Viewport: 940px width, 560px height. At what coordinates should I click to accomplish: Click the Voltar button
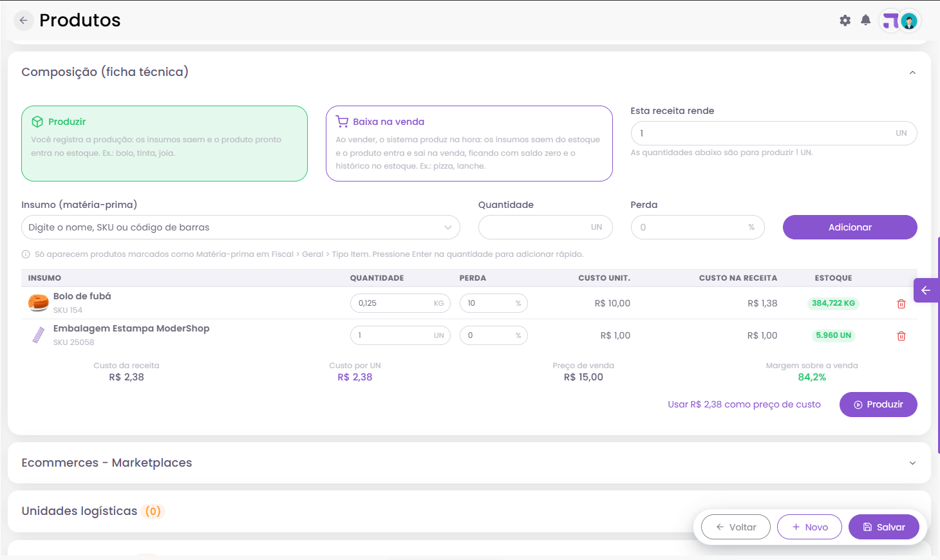[x=736, y=527]
